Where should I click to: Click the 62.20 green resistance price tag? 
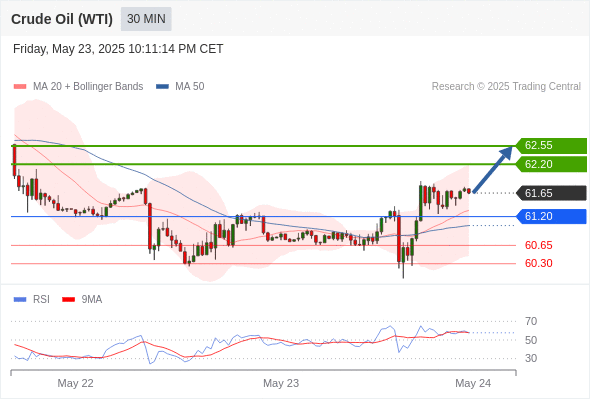(x=551, y=164)
